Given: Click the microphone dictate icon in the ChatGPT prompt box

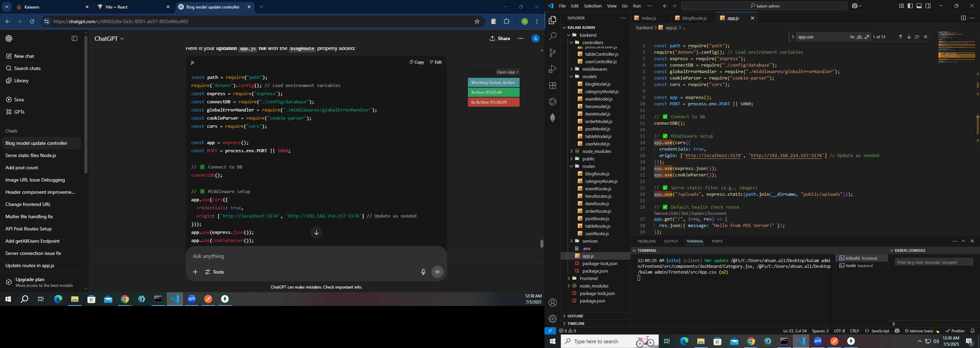Looking at the screenshot, I should tap(423, 272).
